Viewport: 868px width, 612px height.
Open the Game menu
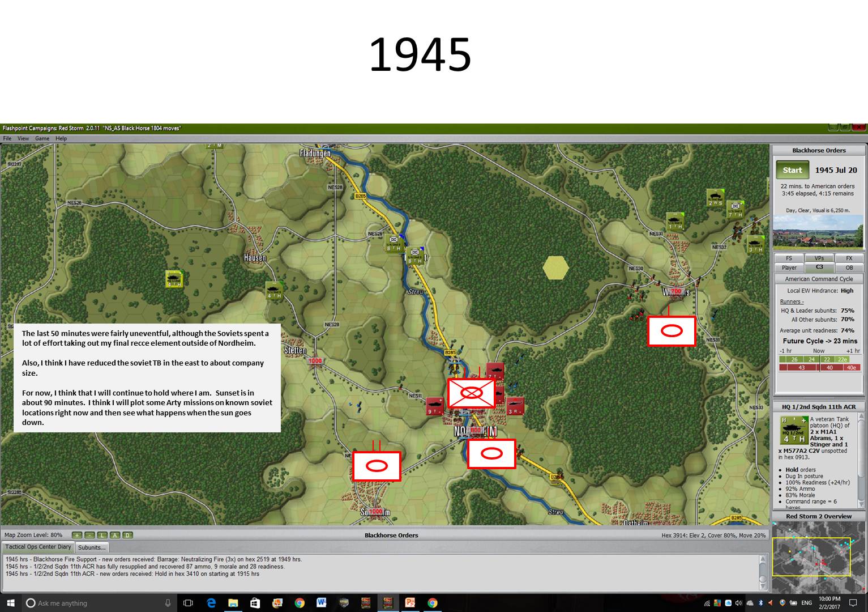point(42,138)
